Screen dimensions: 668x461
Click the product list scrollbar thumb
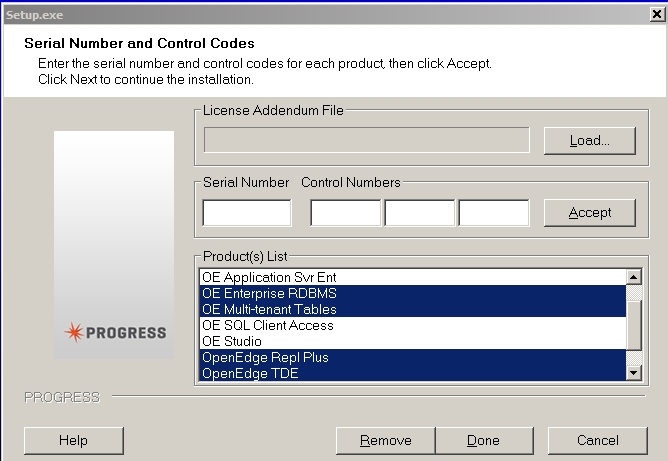coord(634,325)
